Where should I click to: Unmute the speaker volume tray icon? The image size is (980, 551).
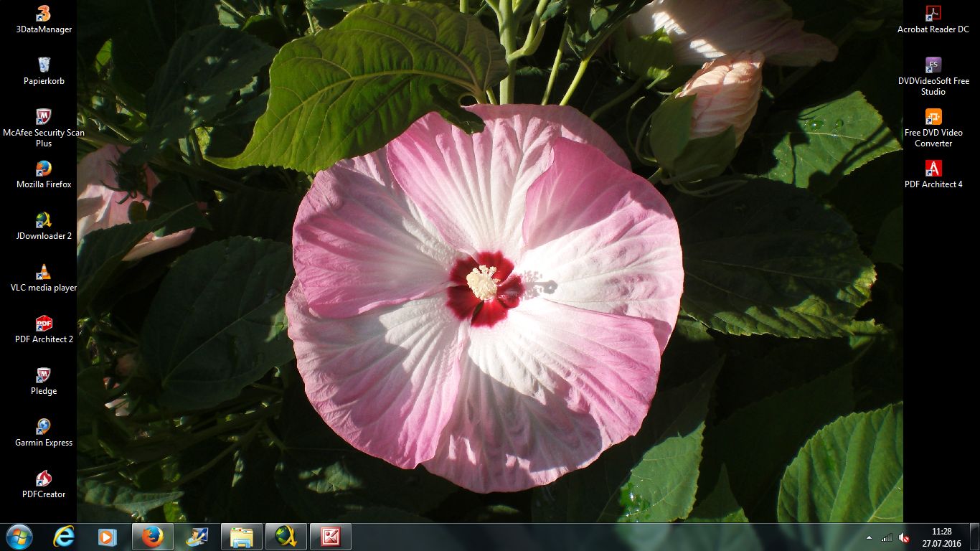coord(904,537)
